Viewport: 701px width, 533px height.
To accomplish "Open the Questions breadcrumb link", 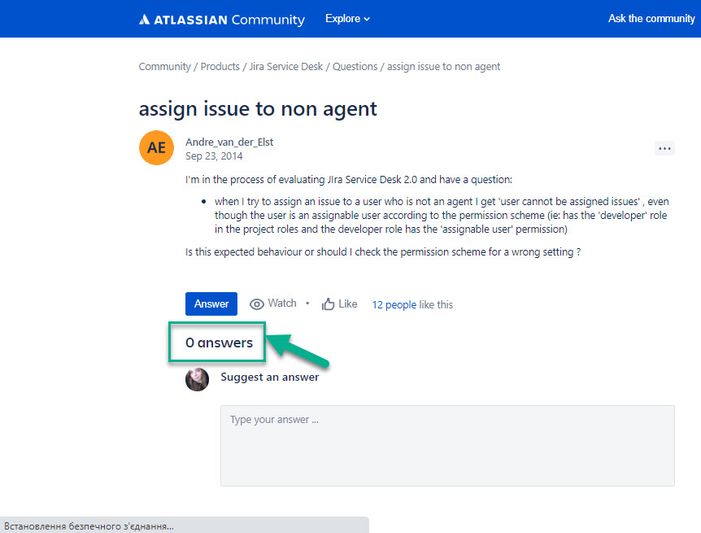I will [x=355, y=67].
